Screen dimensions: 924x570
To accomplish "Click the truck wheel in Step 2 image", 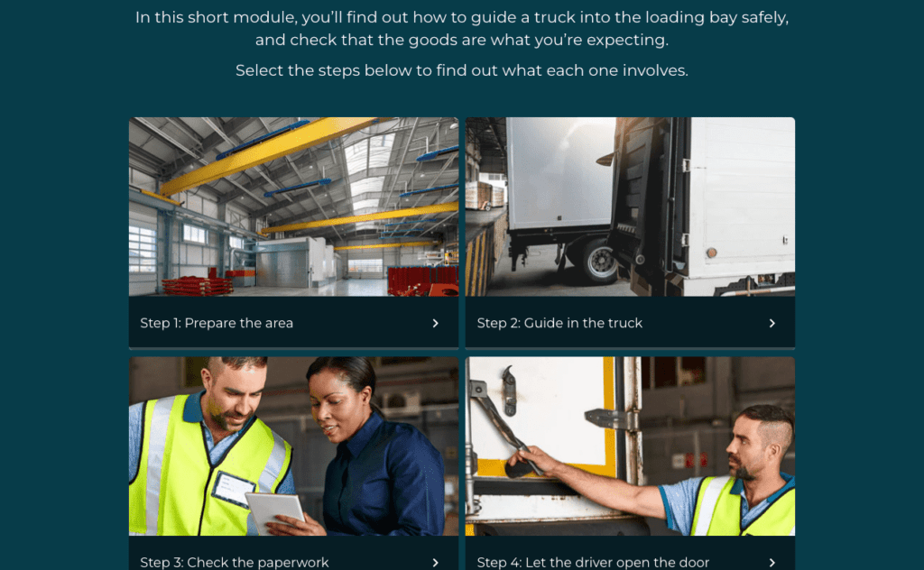I will 599,262.
